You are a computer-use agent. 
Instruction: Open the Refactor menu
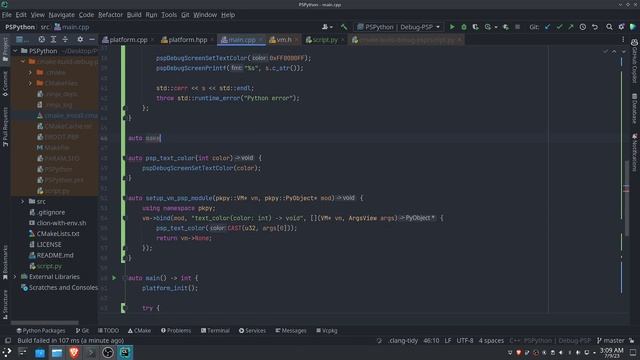(x=110, y=15)
